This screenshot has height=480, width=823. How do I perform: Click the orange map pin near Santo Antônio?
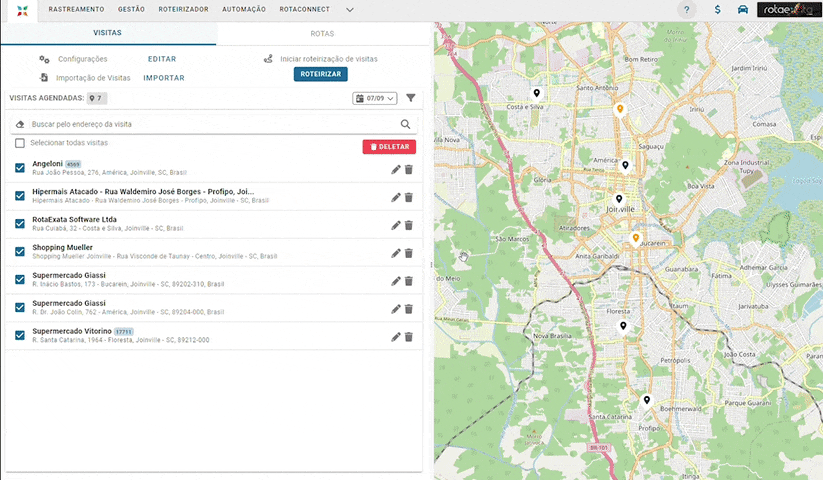point(620,110)
